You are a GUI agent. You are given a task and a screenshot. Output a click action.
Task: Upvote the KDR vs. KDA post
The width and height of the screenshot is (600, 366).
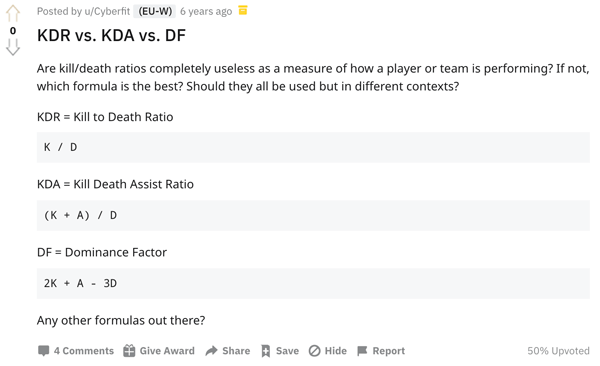(13, 13)
